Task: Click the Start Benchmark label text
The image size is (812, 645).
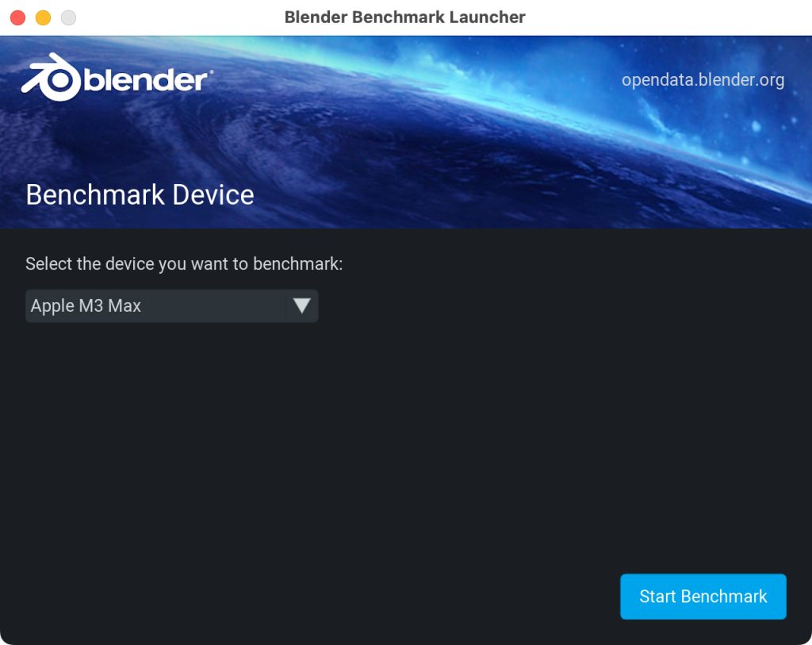Action: pyautogui.click(x=703, y=597)
